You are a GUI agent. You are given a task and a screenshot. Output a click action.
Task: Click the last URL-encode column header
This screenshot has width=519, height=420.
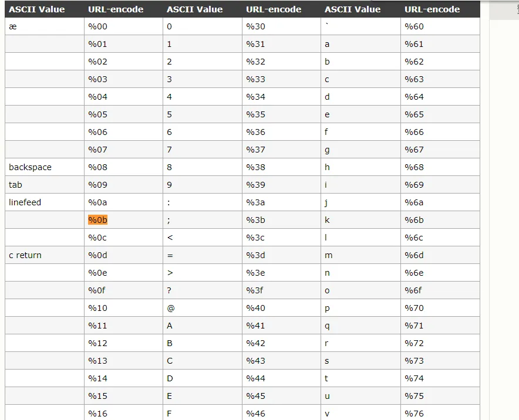pyautogui.click(x=432, y=9)
